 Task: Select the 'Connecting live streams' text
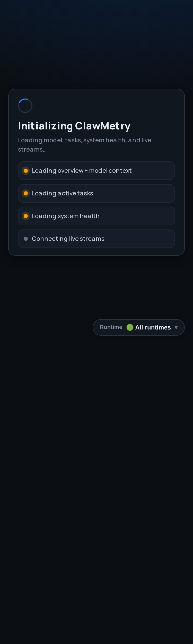pos(68,239)
